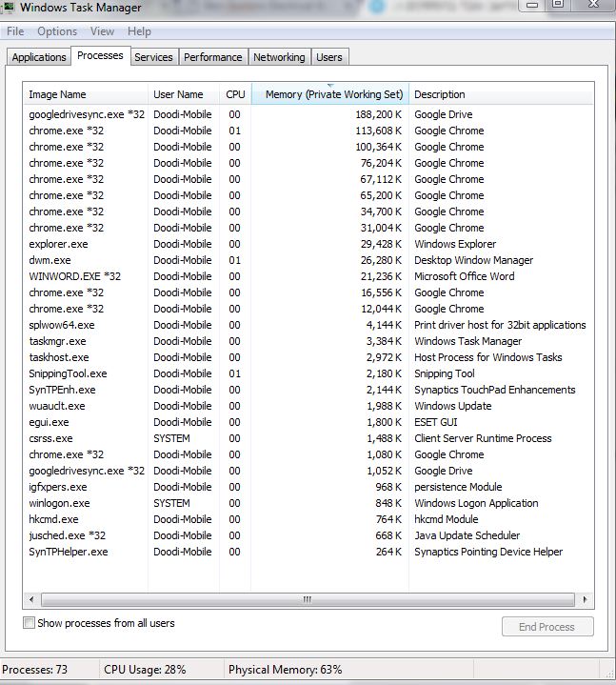Screen dimensions: 616x685
Task: Select the chrome.exe process using 76,204 K
Action: [x=308, y=163]
